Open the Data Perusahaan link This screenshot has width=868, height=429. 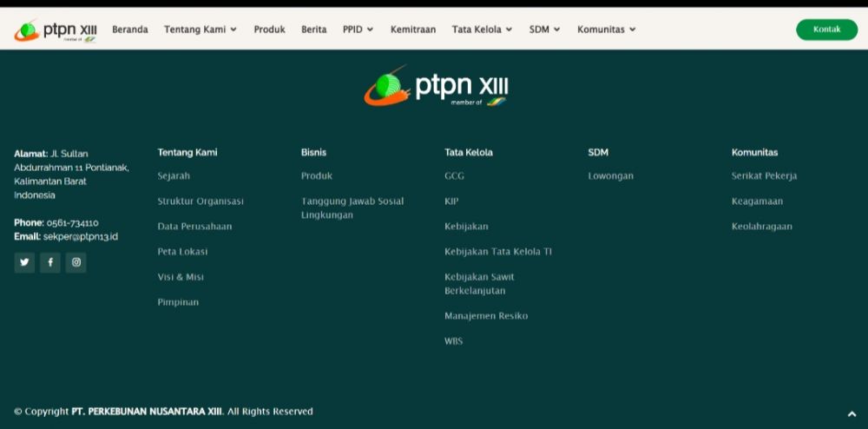(194, 226)
